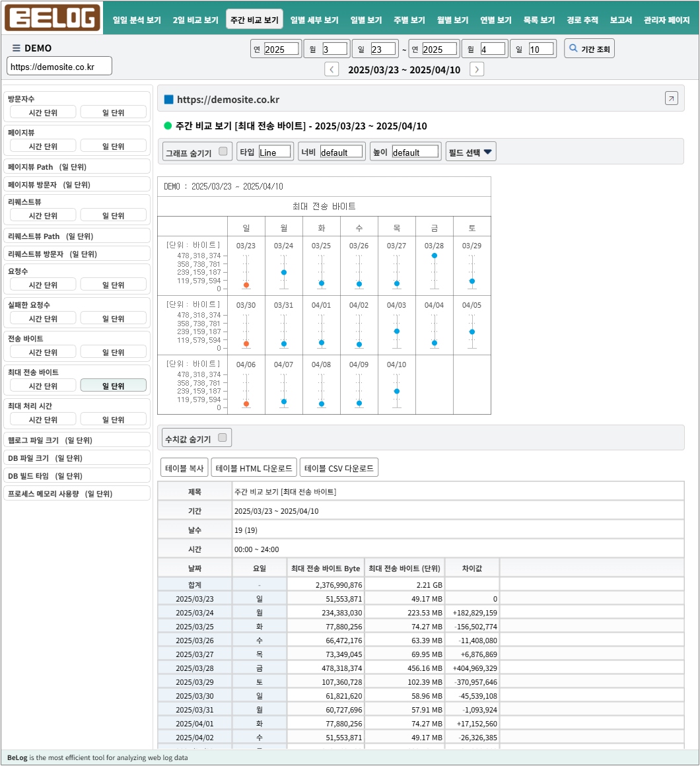Click the end-date month field showing 4

[493, 49]
